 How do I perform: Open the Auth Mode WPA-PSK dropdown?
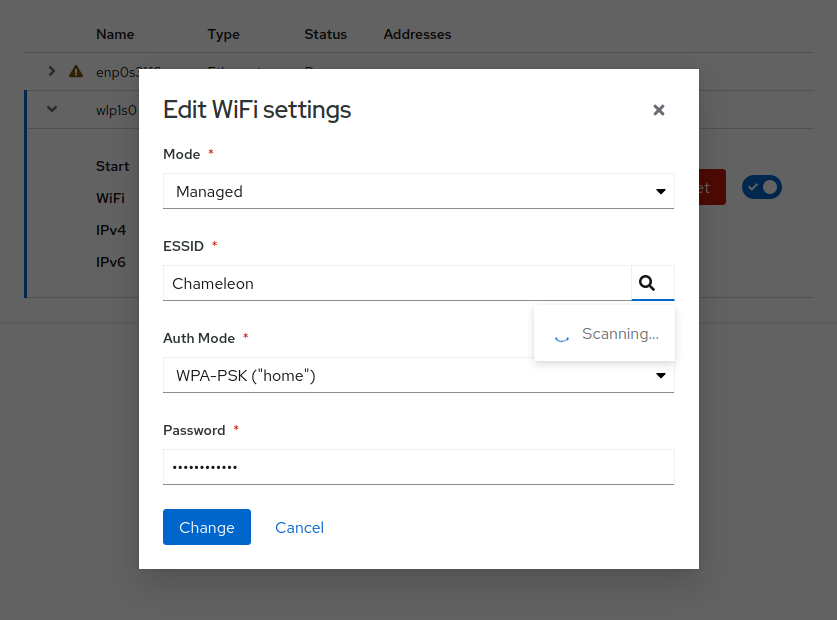pos(418,375)
